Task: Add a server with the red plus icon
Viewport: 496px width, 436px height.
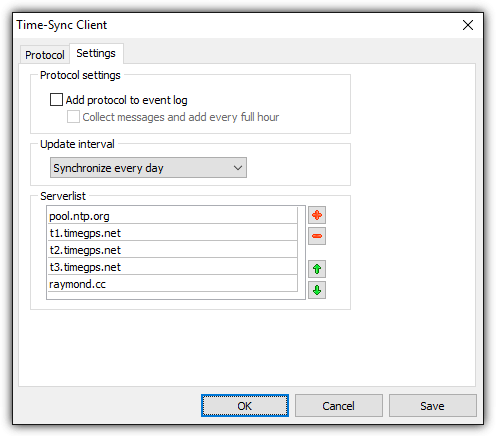Action: 317,215
